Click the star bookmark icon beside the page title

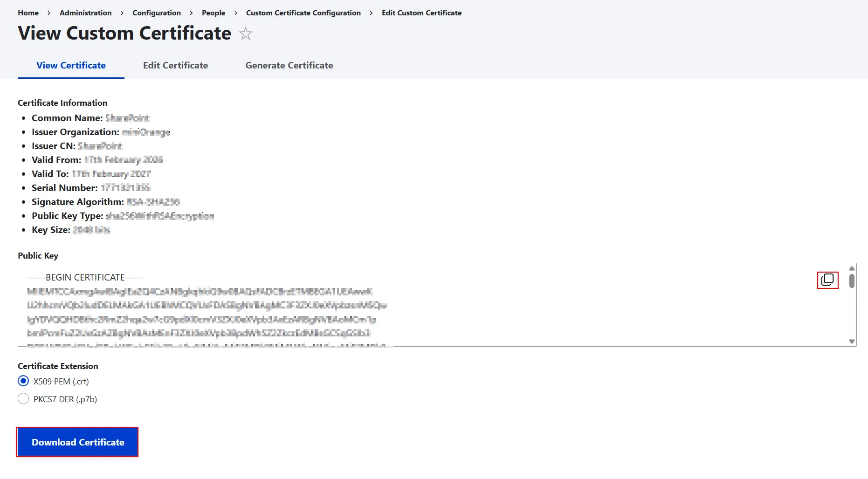(x=245, y=33)
